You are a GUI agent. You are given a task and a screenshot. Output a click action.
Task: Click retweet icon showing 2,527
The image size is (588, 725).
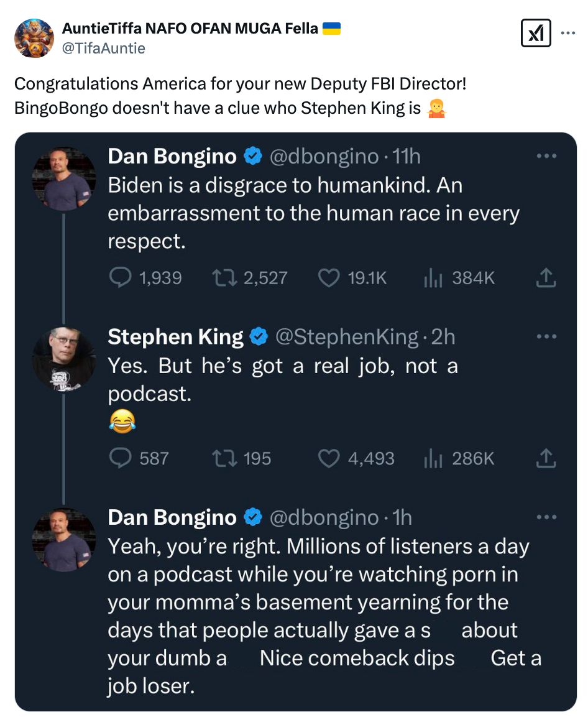(224, 278)
